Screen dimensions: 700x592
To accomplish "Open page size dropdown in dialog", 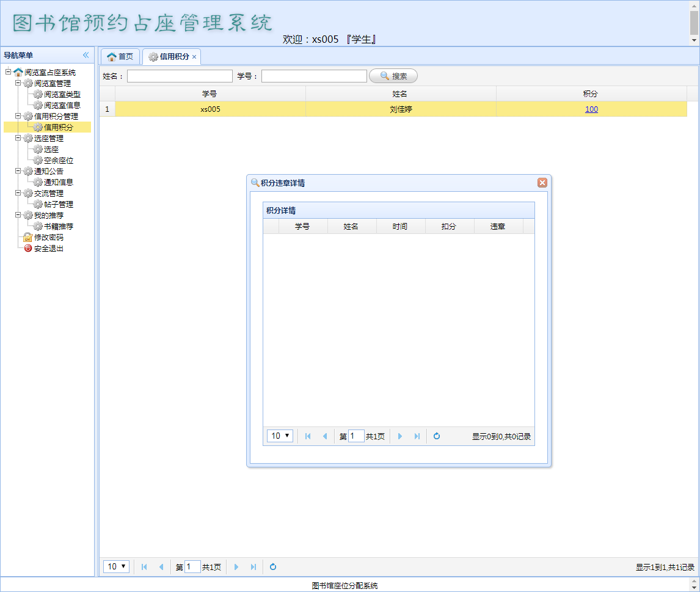I will (x=280, y=436).
